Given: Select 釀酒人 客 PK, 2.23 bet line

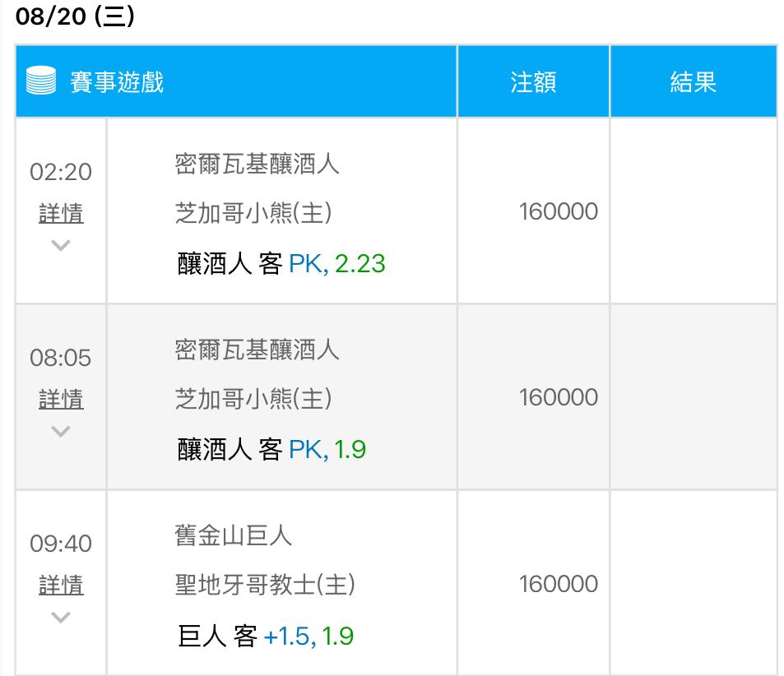Looking at the screenshot, I should 281,264.
